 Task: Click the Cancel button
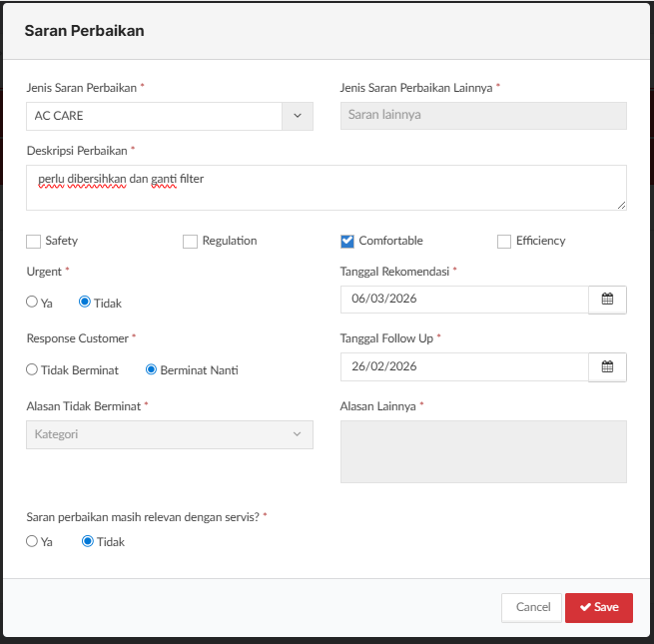(532, 607)
